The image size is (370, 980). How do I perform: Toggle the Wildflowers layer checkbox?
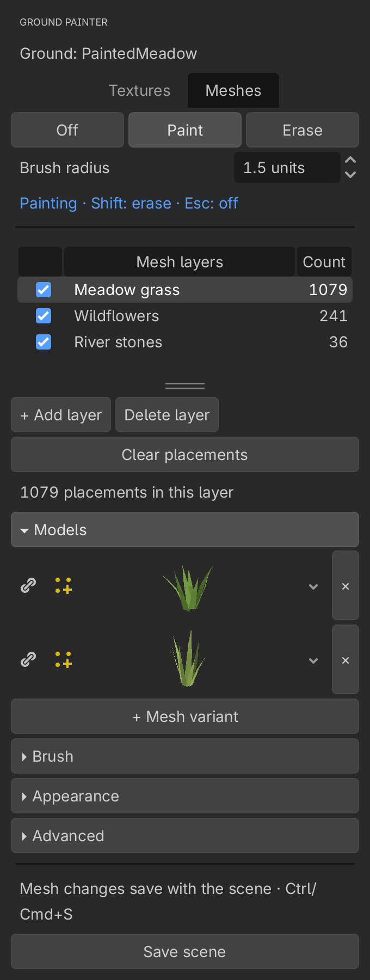tap(44, 316)
